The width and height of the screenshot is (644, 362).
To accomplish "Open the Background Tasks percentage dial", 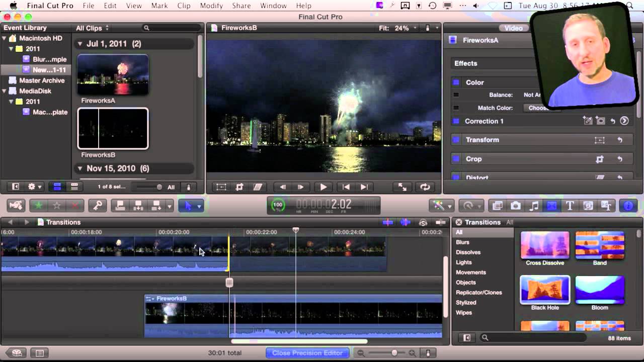I will pyautogui.click(x=278, y=205).
